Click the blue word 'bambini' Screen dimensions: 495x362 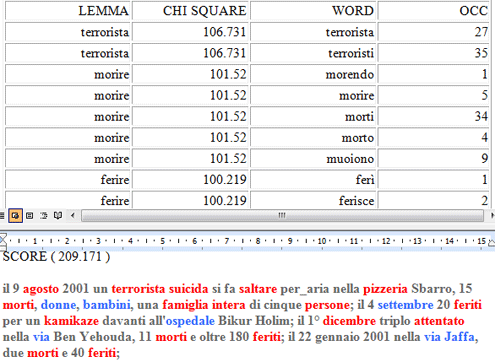pos(107,305)
